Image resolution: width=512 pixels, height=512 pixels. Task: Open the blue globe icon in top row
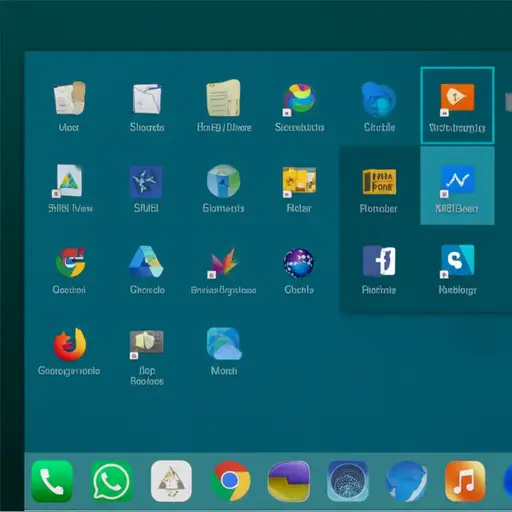click(x=379, y=99)
